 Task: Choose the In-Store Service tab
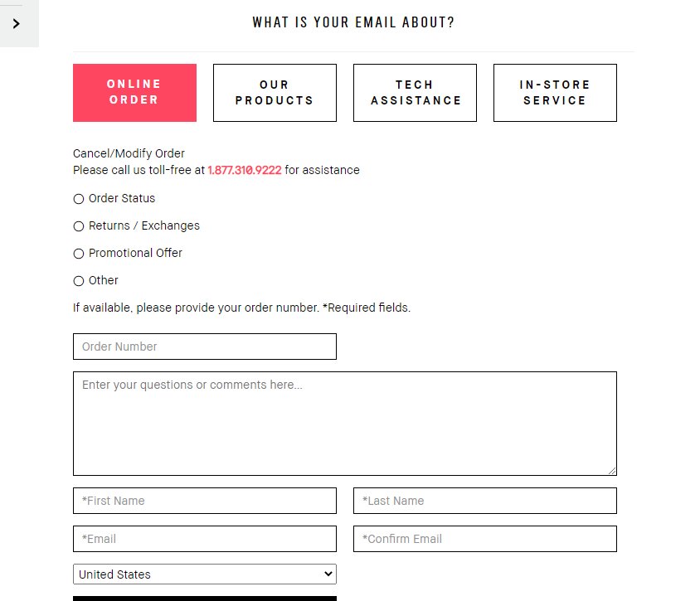555,92
